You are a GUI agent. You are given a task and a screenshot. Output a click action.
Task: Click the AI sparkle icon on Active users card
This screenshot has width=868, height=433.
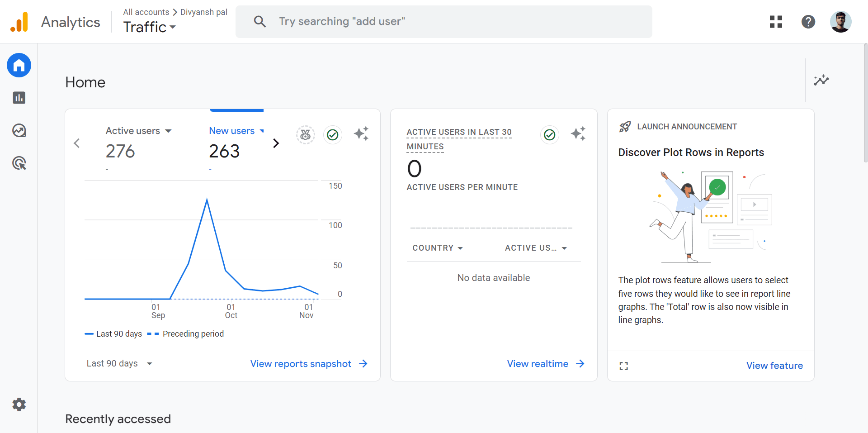click(361, 133)
